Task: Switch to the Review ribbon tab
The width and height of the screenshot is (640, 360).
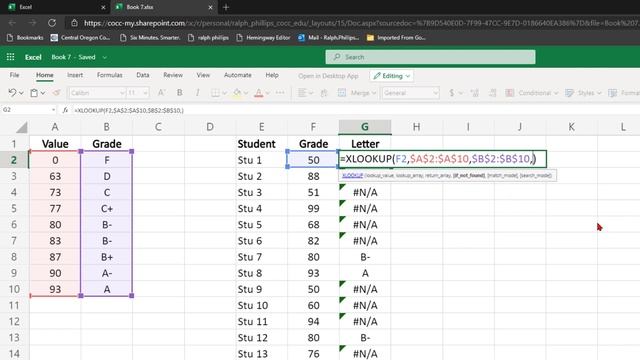Action: coord(173,75)
